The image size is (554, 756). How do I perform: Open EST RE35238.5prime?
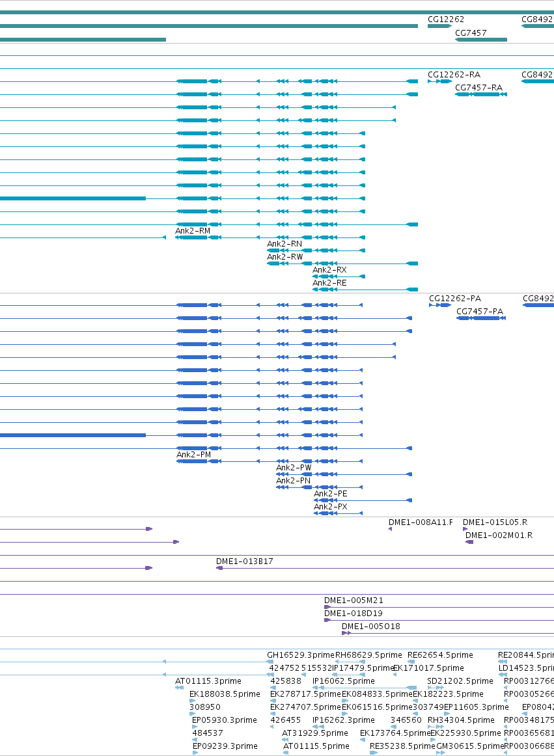click(x=402, y=746)
